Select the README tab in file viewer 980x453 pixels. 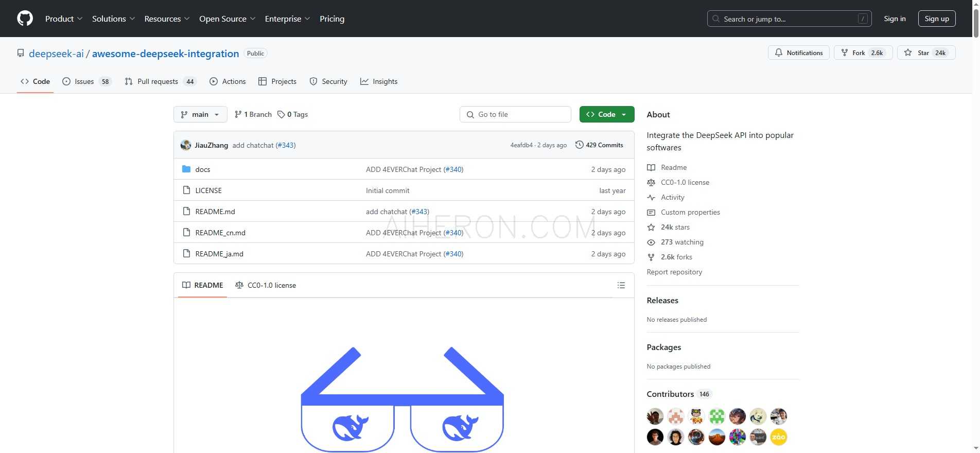pyautogui.click(x=203, y=285)
